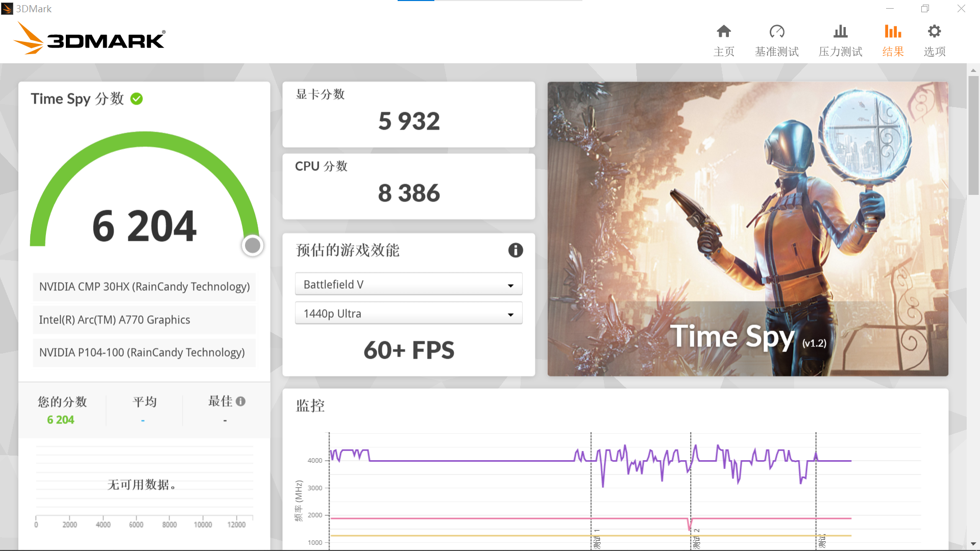This screenshot has width=980, height=551.
Task: Click the main score 6 204
Action: tap(144, 227)
